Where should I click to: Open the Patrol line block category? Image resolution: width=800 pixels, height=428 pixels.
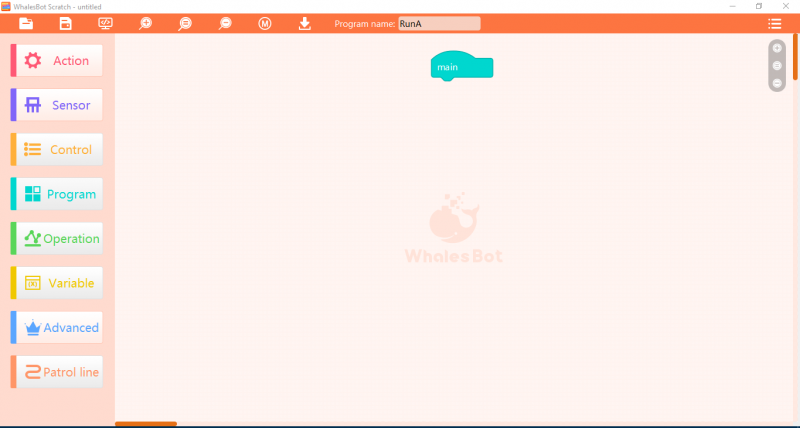57,372
